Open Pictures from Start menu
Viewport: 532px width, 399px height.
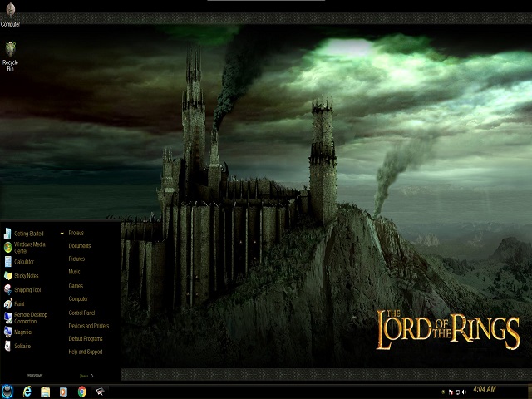pos(76,259)
